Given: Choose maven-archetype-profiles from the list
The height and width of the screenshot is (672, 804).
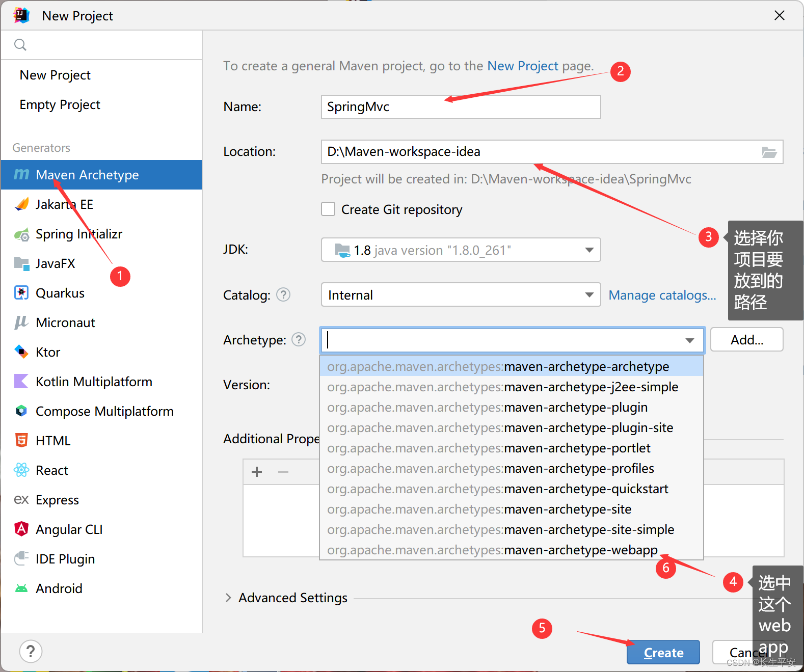Looking at the screenshot, I should (x=511, y=468).
